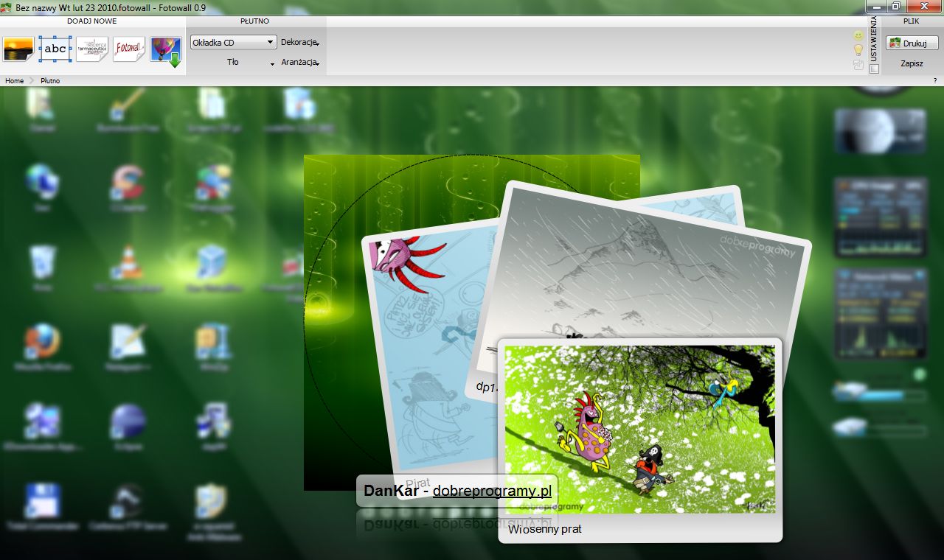
Task: Expand the Dekoracje menu
Action: coord(300,43)
